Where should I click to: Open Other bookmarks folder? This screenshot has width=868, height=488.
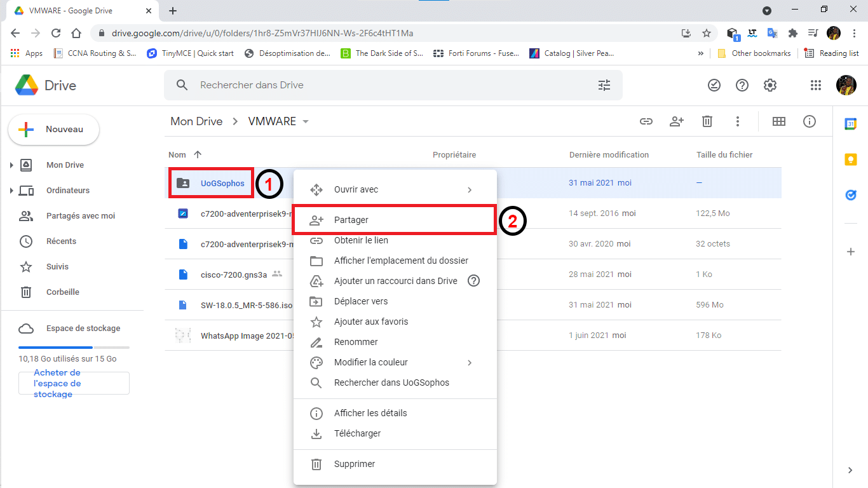pos(754,53)
